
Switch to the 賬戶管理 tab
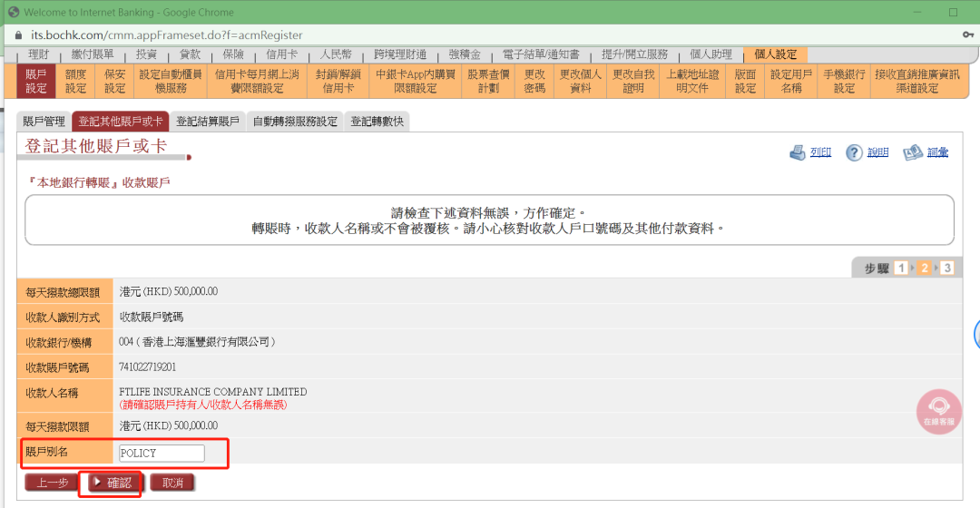44,122
